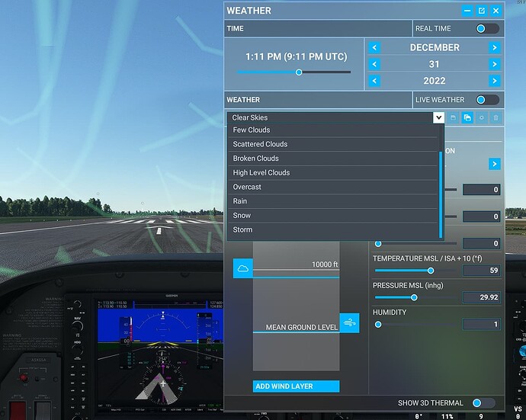This screenshot has height=420, width=526.
Task: Increase the day from 31
Action: (x=494, y=64)
